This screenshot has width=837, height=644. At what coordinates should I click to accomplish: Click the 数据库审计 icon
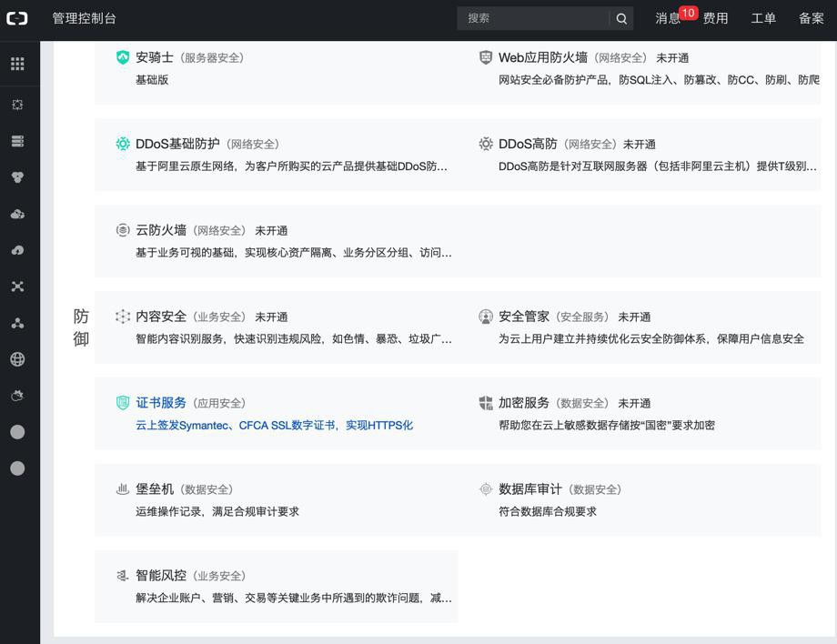(486, 488)
